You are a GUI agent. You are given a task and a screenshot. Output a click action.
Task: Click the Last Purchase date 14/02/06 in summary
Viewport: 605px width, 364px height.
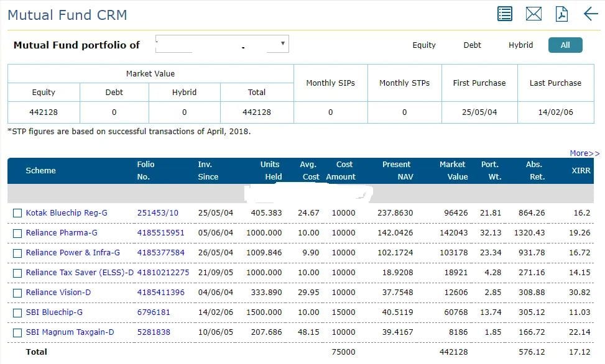[x=555, y=112]
